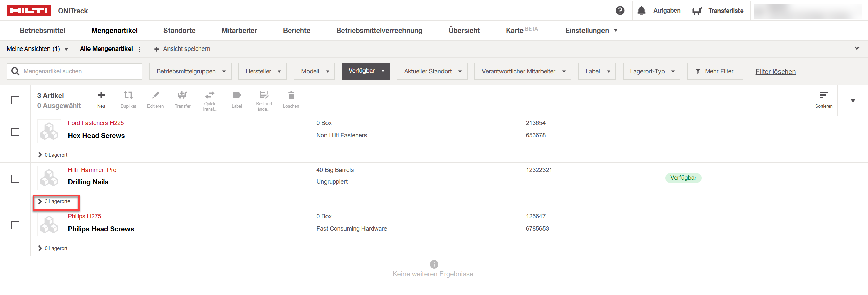Viewport: 868px width, 295px height.
Task: Switch to the Berichte tab
Action: 297,31
